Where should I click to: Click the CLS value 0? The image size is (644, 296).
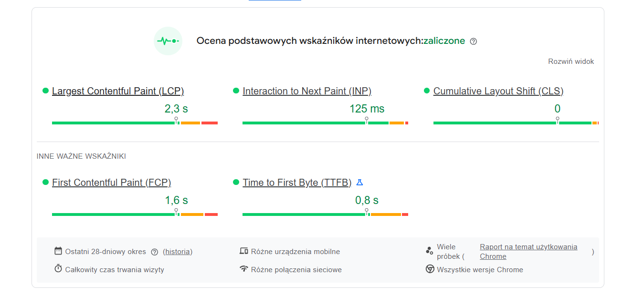coord(557,109)
